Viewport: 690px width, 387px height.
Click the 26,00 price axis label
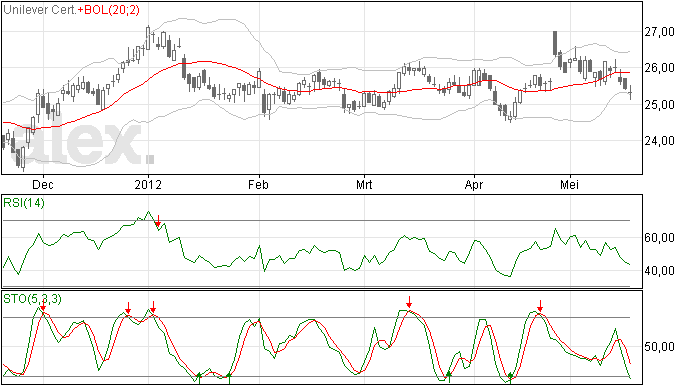coord(659,68)
